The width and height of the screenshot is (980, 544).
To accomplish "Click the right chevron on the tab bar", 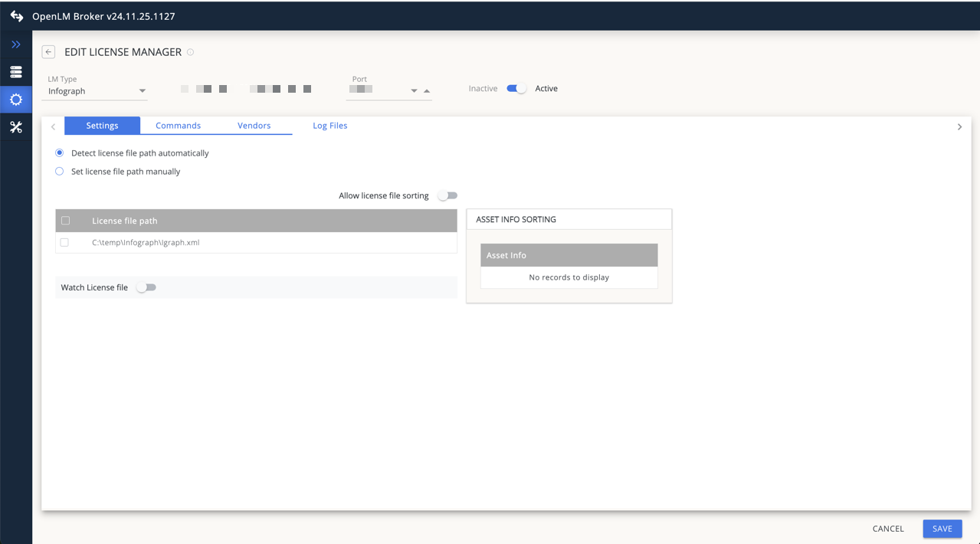I will [959, 126].
